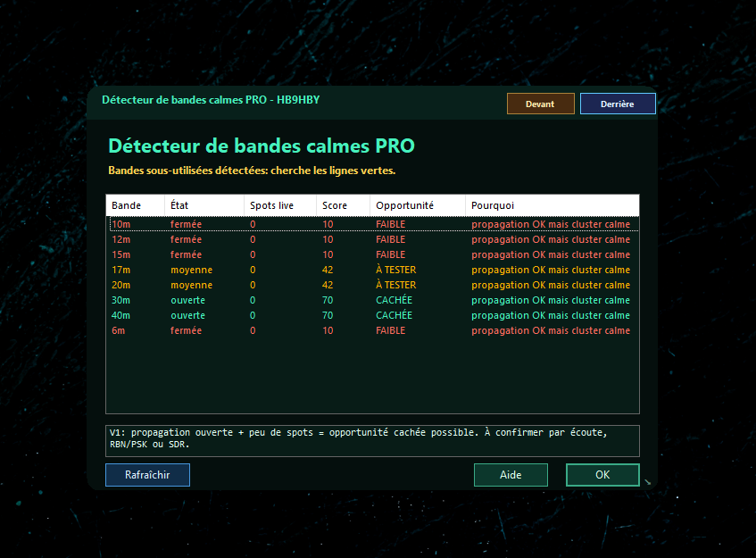Click the Derrière button

pyautogui.click(x=618, y=104)
